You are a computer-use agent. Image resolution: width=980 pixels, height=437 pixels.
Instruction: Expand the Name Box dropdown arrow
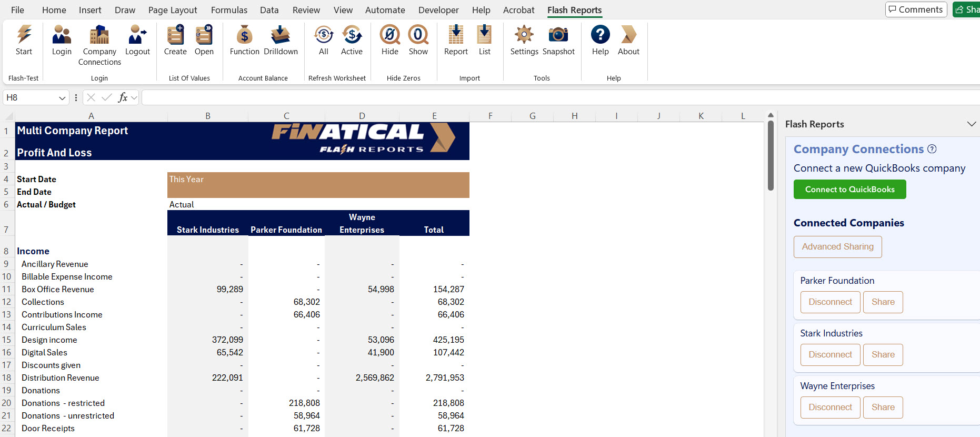(62, 98)
